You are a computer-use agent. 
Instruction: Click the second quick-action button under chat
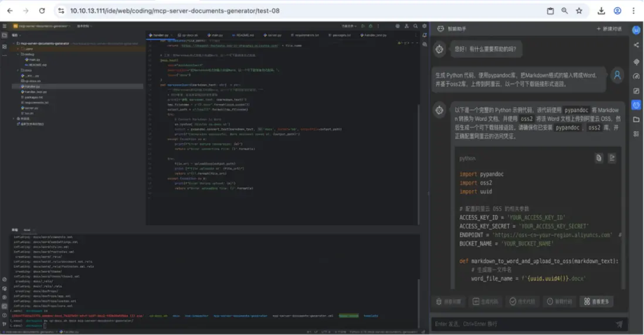tap(485, 302)
